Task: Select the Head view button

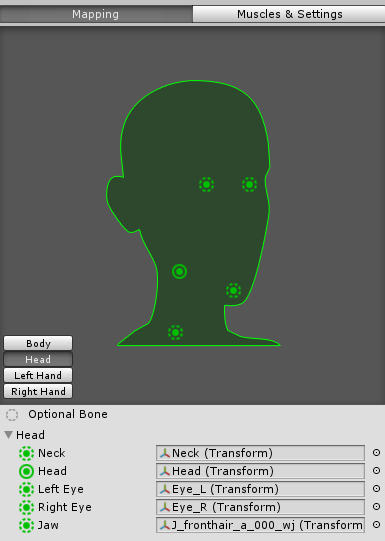Action: coord(38,360)
